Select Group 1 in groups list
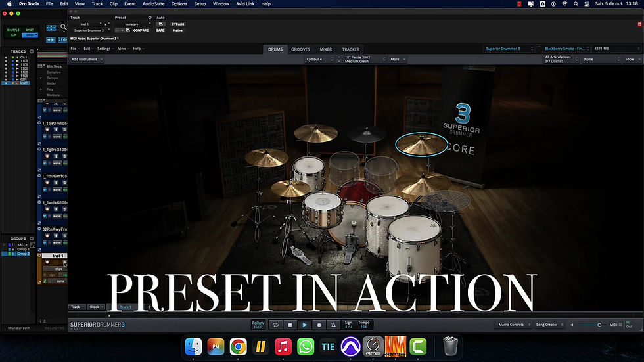Viewport: 644px width, 362px height. click(x=23, y=249)
